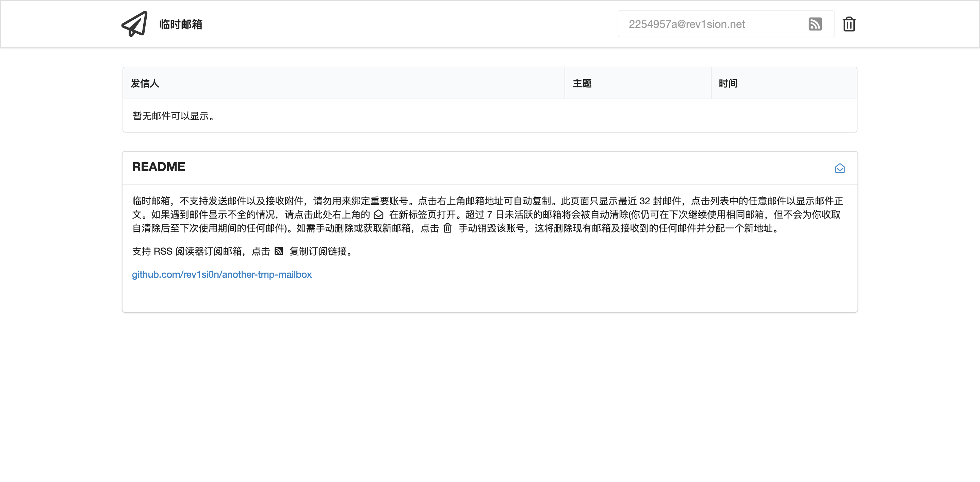
Task: Click the RSS feed icon in header
Action: (x=815, y=24)
